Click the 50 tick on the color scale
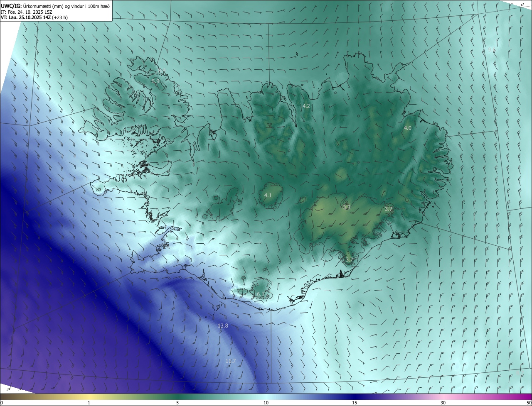Screen dimensions: 532x406 click(x=529, y=403)
